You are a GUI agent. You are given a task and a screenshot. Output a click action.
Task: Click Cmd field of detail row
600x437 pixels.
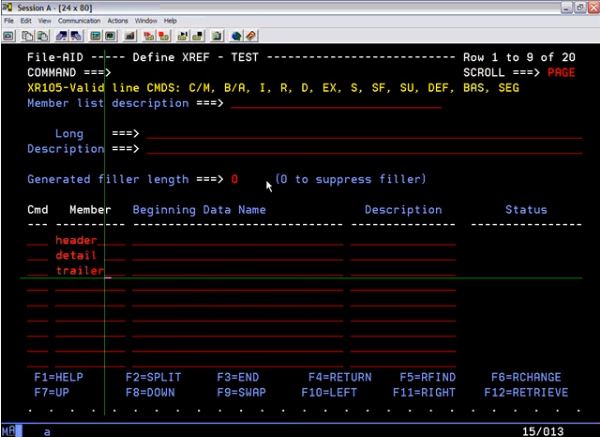(38, 256)
